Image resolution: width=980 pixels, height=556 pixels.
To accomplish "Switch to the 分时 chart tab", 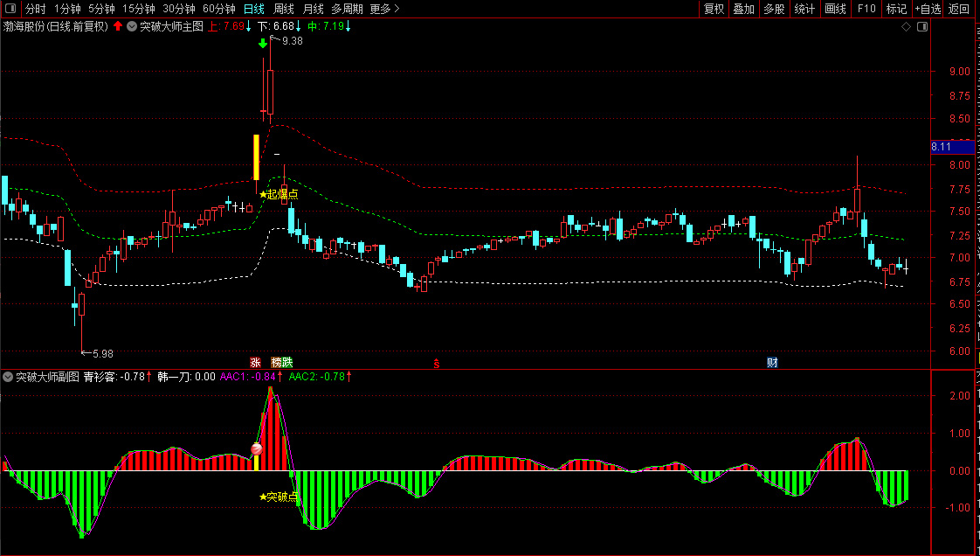I will [x=36, y=9].
